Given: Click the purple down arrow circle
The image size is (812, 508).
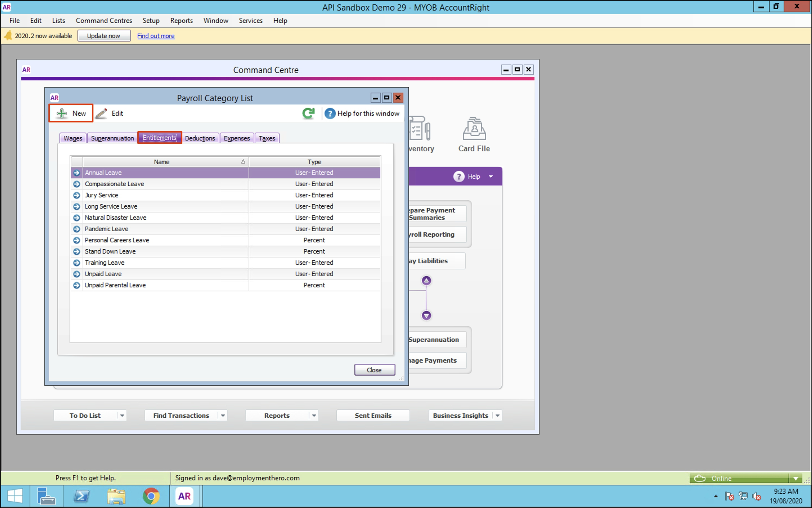Looking at the screenshot, I should 426,315.
